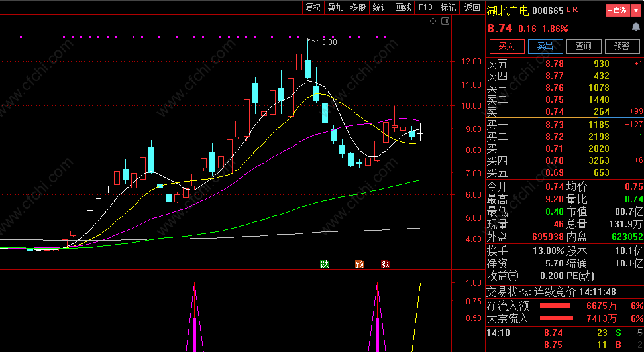
Task: Click the 返回 back item
Action: click(x=472, y=7)
